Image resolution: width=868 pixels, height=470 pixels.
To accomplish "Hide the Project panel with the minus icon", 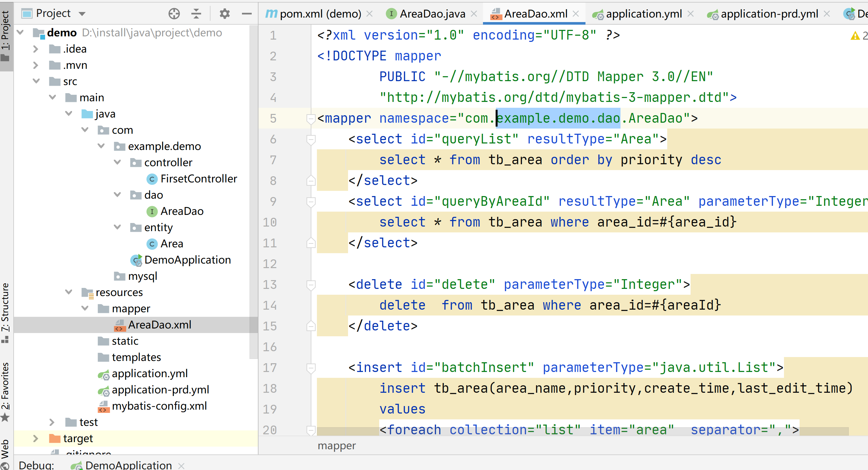I will pyautogui.click(x=247, y=14).
